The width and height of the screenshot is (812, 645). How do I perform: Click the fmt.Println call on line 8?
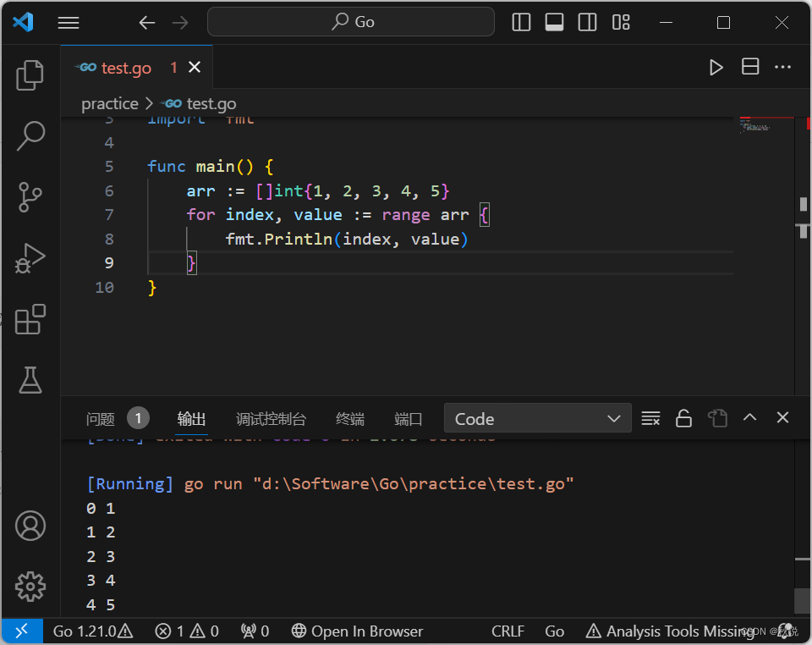tap(347, 239)
